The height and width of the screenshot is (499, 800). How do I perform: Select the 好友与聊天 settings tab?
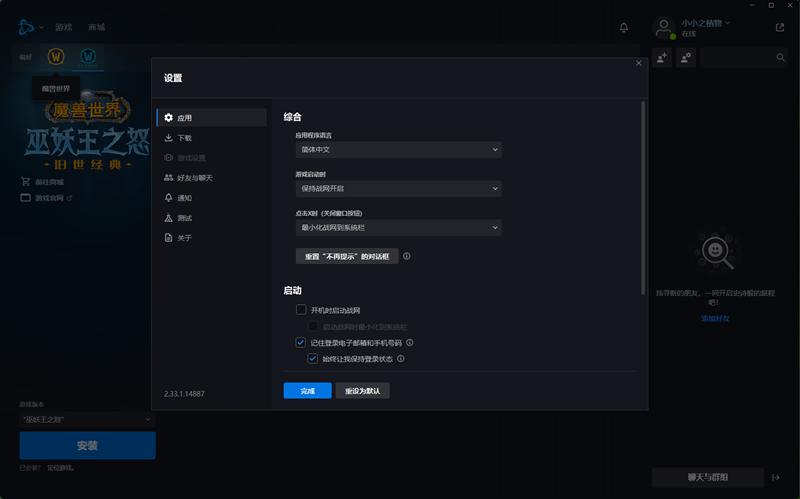211,178
